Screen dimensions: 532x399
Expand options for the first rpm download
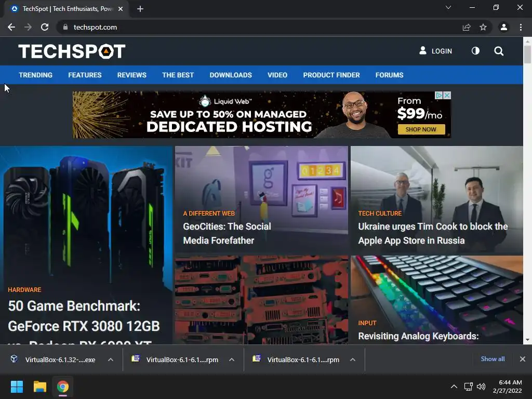point(232,360)
